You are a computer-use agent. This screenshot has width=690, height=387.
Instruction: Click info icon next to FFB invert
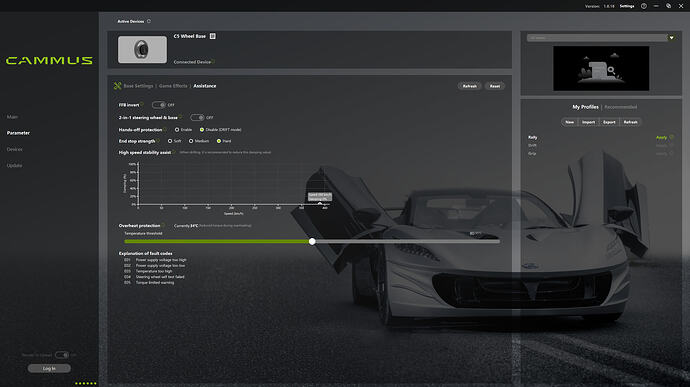pyautogui.click(x=142, y=105)
